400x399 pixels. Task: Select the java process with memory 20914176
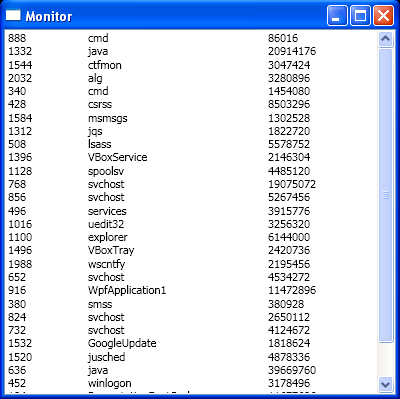tap(98, 51)
